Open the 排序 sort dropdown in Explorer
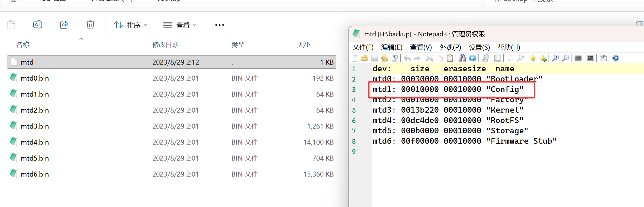Viewport: 644px width, 207px height. click(x=130, y=25)
